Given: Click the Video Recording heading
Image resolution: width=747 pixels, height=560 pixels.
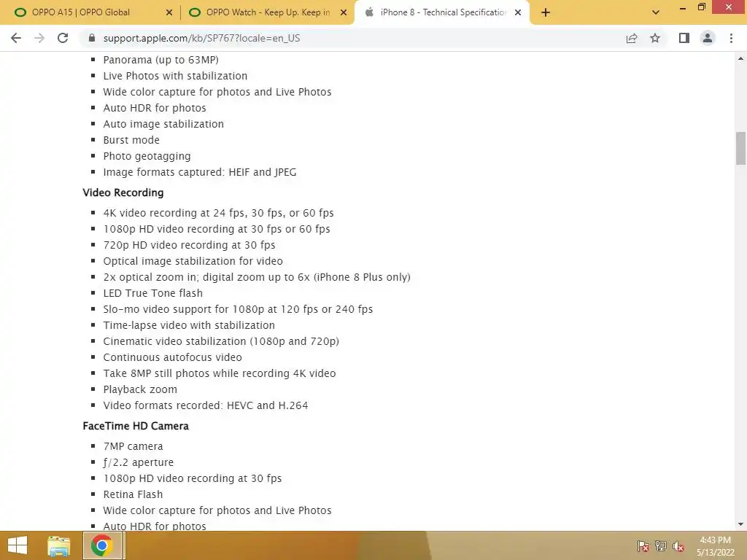Looking at the screenshot, I should point(123,192).
